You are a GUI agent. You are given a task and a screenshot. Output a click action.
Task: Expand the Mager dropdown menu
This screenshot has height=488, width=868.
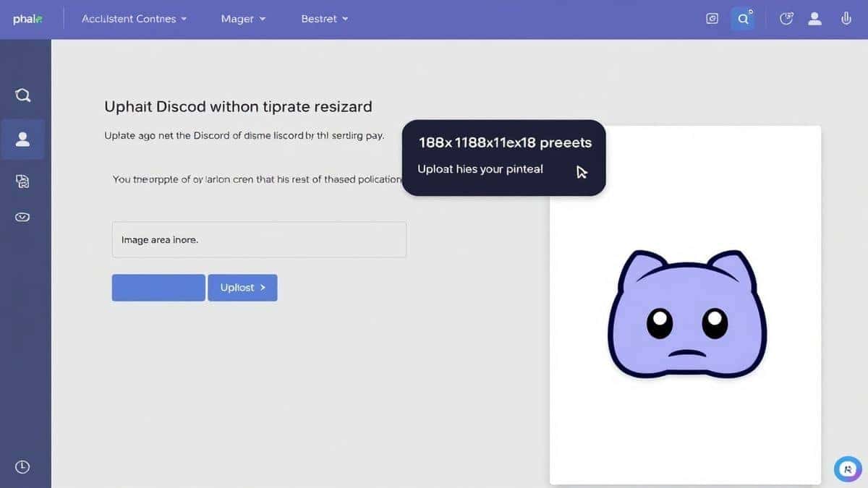pyautogui.click(x=243, y=19)
